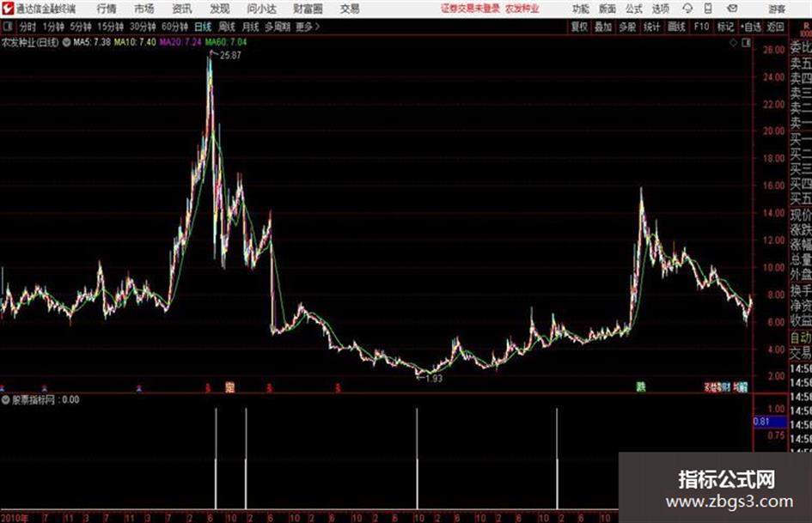Click the 多股 multi-stock button
This screenshot has width=812, height=523.
(627, 27)
